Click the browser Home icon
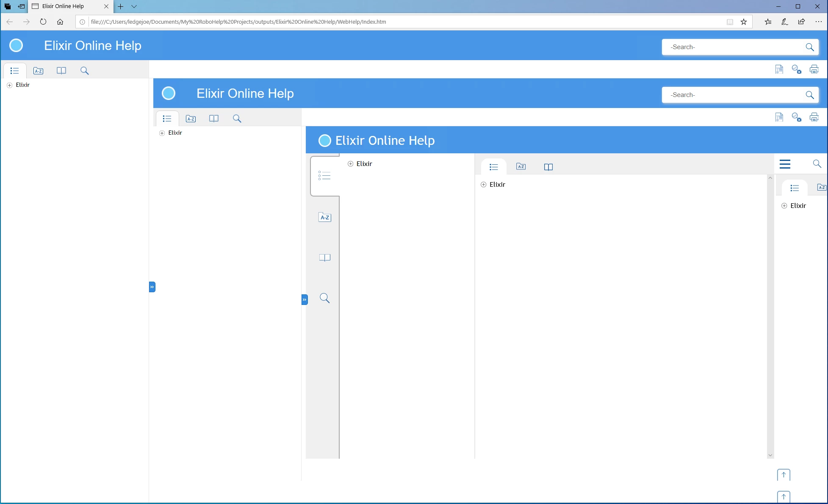The image size is (828, 504). pyautogui.click(x=60, y=22)
